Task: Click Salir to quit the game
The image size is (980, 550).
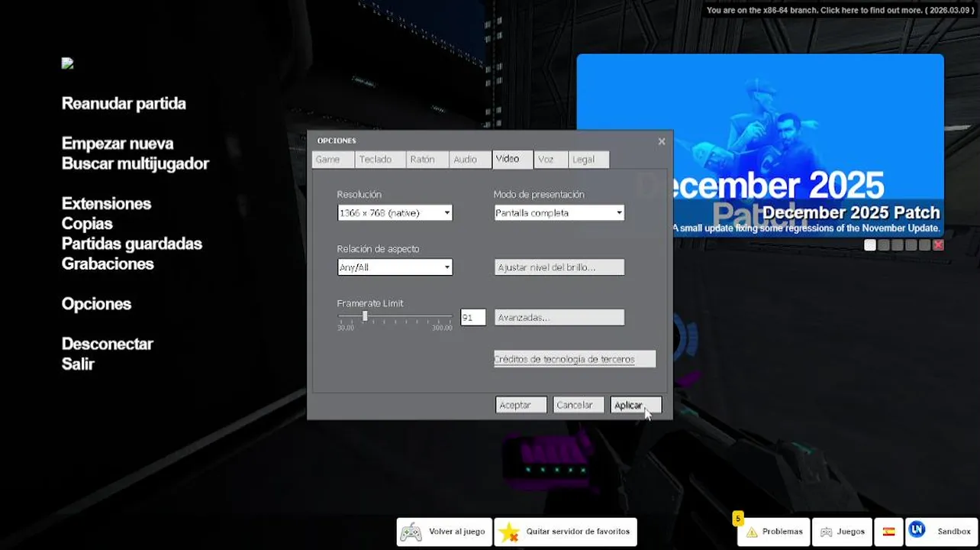Action: 78,364
